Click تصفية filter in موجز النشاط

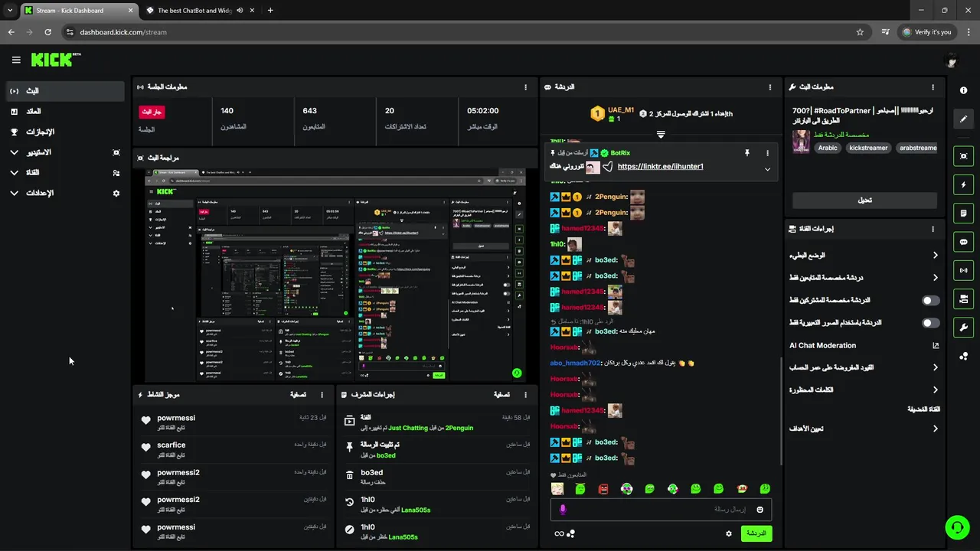(x=299, y=395)
